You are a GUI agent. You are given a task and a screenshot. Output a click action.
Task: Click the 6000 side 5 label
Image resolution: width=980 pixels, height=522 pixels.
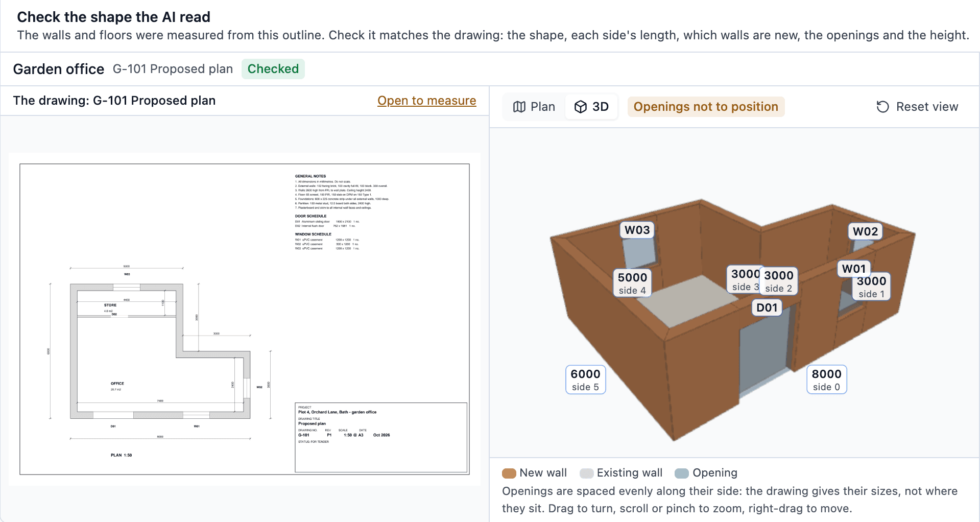tap(585, 379)
